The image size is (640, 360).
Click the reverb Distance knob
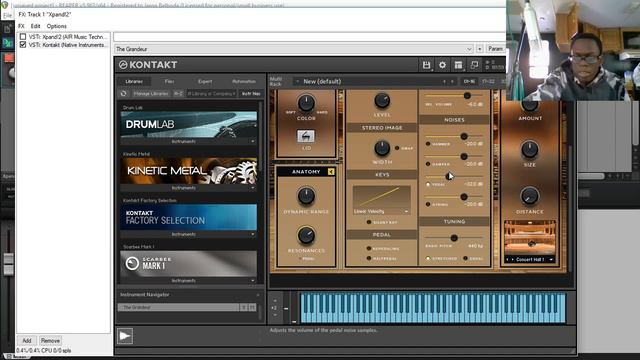(x=529, y=197)
